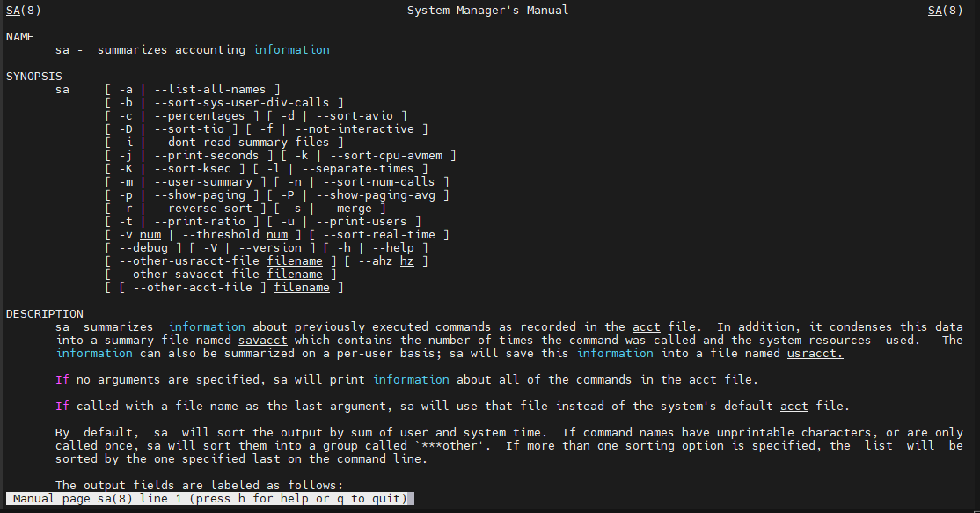Click the magenta 'If' before 'no arguments'
The image size is (980, 513).
click(x=62, y=380)
